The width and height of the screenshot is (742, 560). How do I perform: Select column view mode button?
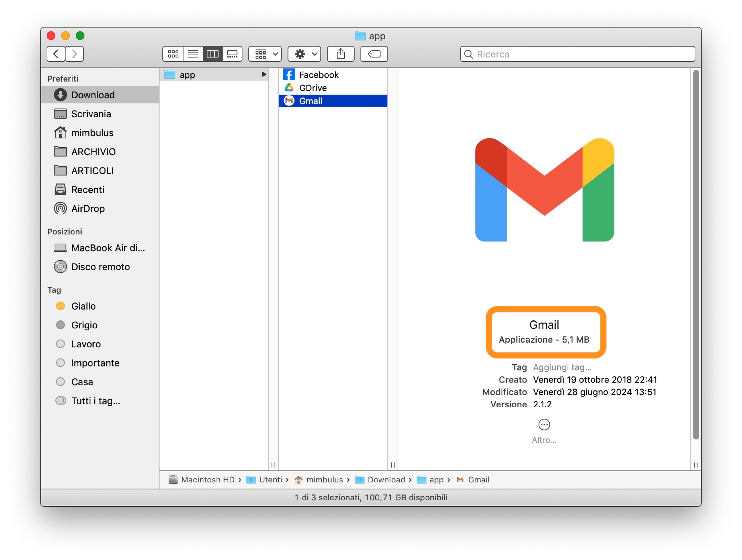pyautogui.click(x=212, y=54)
